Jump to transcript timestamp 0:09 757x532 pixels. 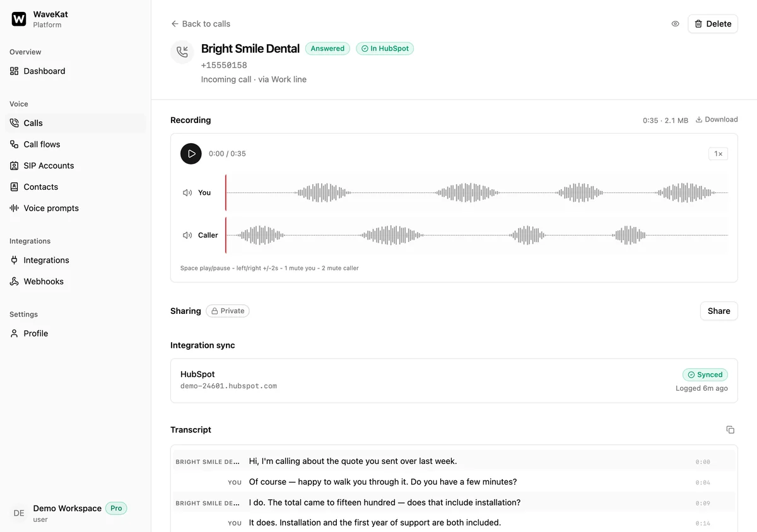click(703, 504)
